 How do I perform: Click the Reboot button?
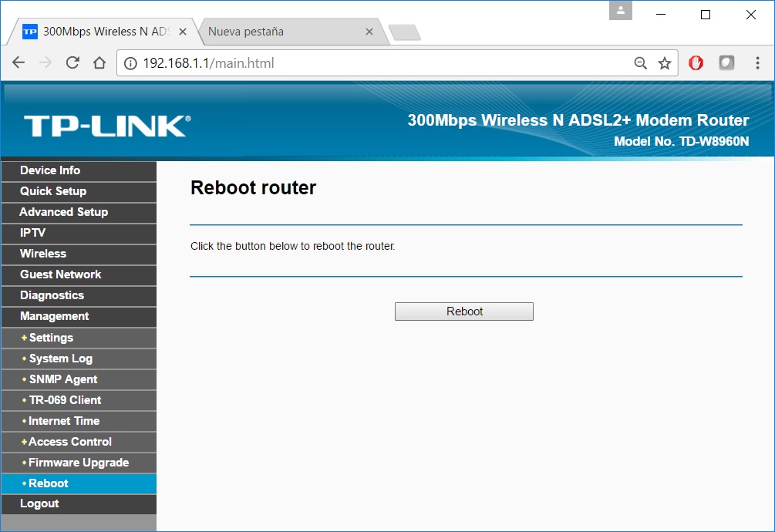(464, 311)
